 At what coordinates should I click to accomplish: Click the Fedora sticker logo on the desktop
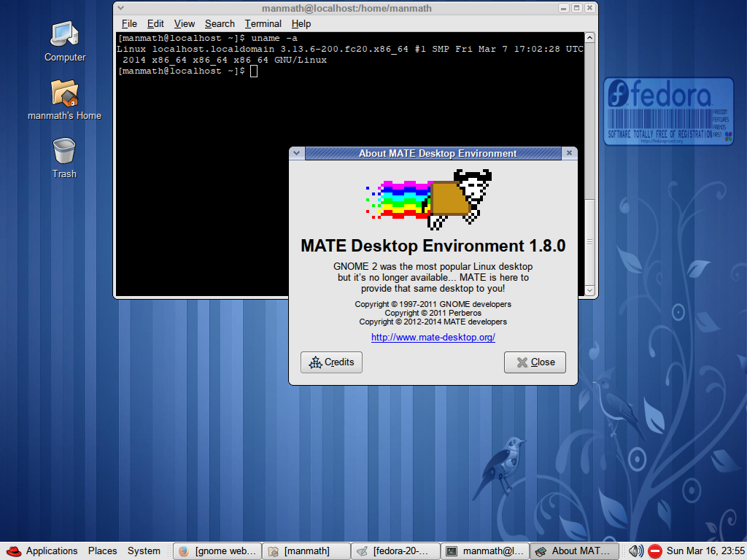[668, 112]
